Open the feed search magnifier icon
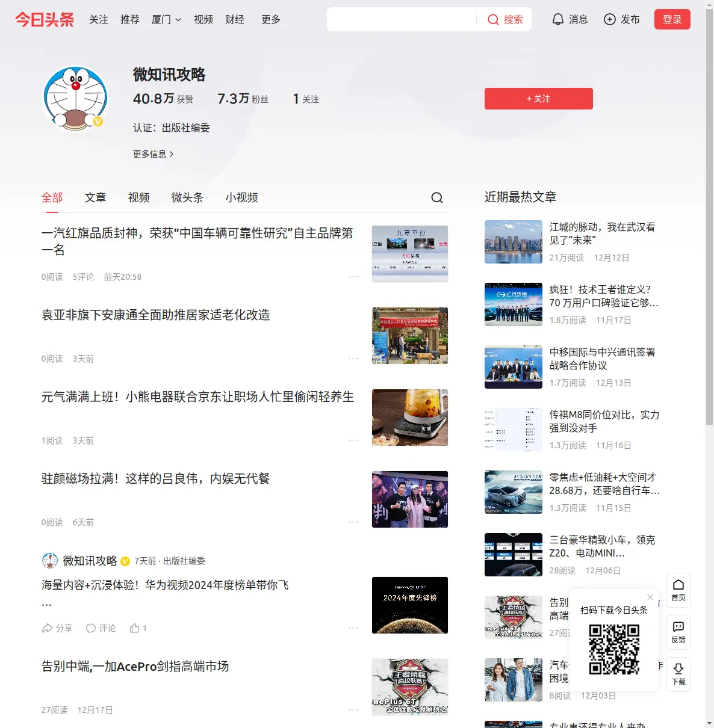Viewport: 714px width, 728px height. coord(437,197)
